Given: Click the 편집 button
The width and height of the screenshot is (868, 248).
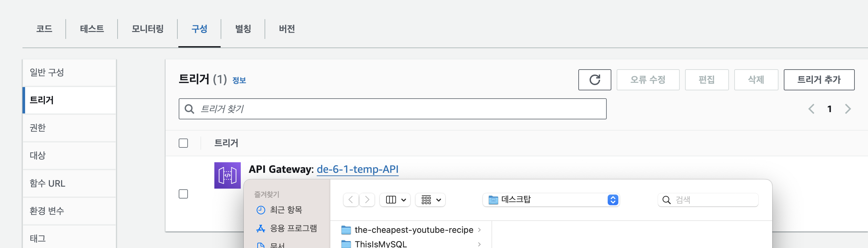Looking at the screenshot, I should click(706, 80).
